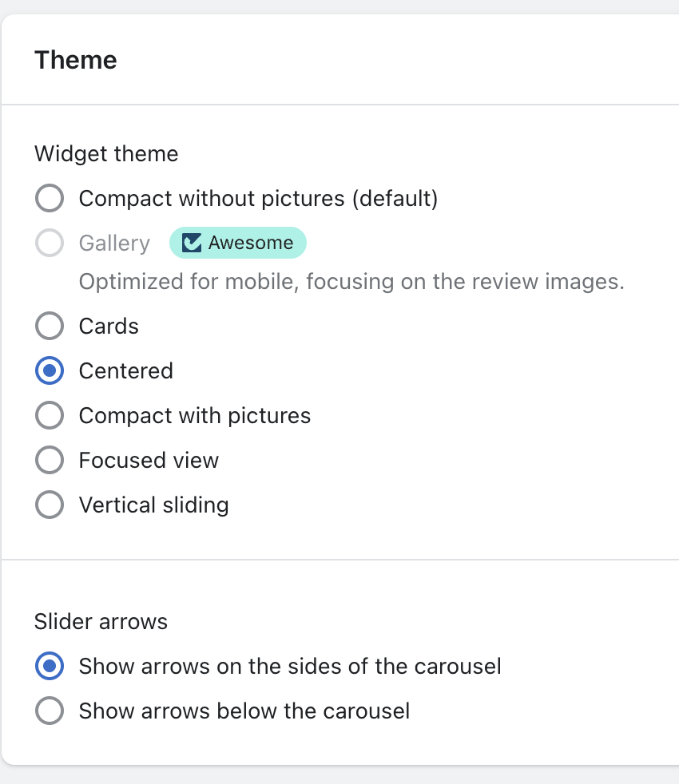Click the Awesome plan badge icon
Viewport: 679px width, 784px height.
pyautogui.click(x=192, y=243)
